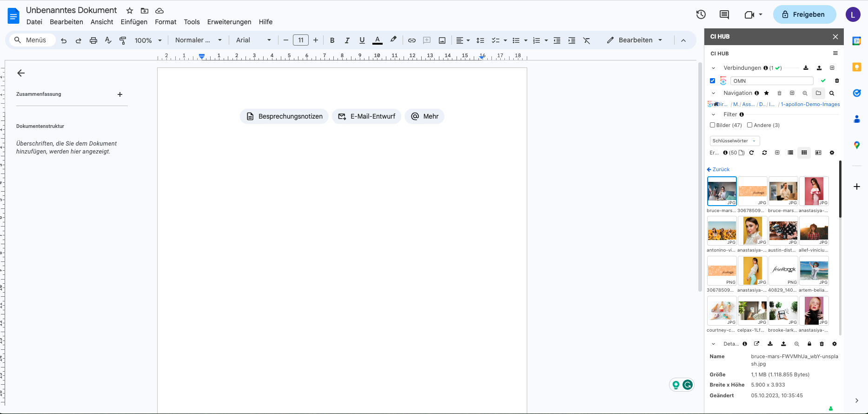Open the zoom 100% dropdown
Viewport: 868px width, 414px height.
pos(148,40)
